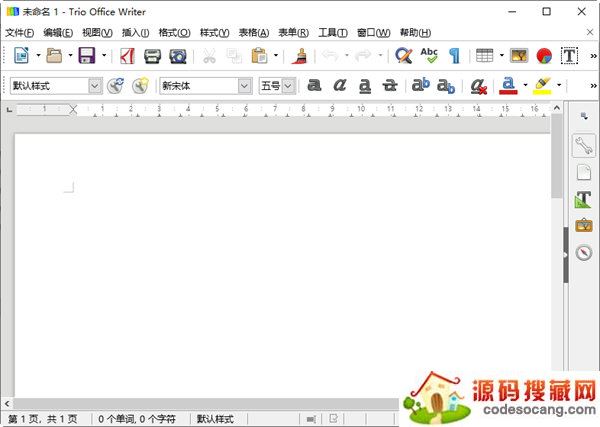Click the Insert Text Box icon
Screen dimensions: 600x427
tap(569, 56)
